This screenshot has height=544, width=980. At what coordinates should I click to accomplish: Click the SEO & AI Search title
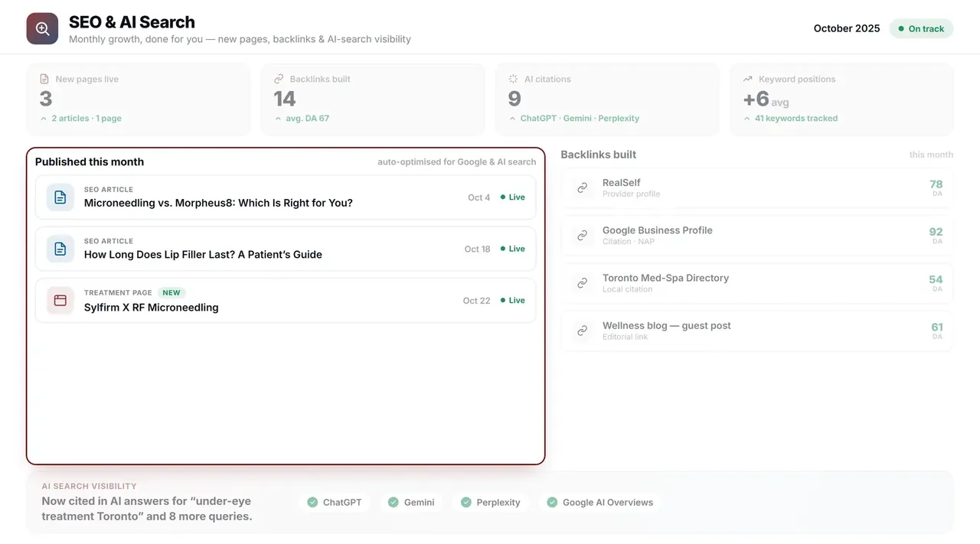pos(132,22)
